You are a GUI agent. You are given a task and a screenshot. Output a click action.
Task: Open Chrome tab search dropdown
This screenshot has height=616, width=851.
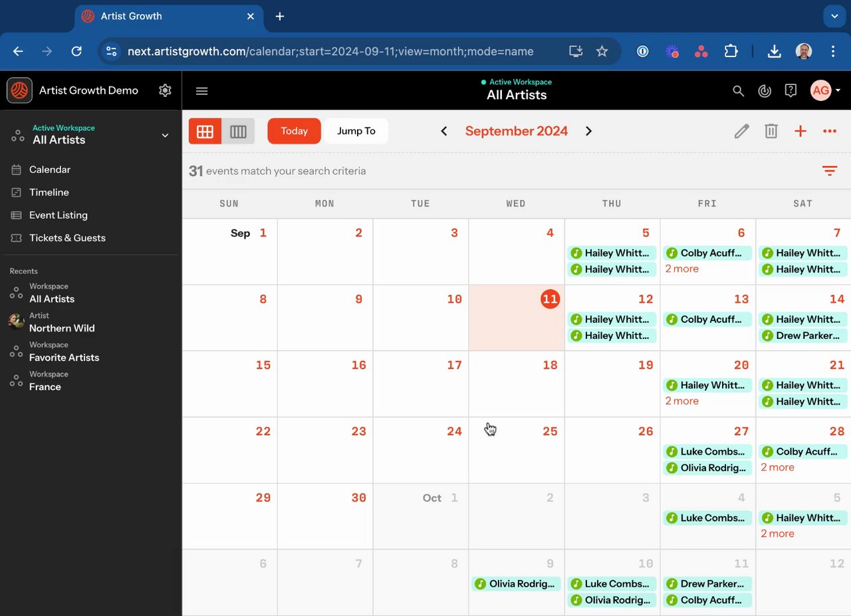pos(834,16)
